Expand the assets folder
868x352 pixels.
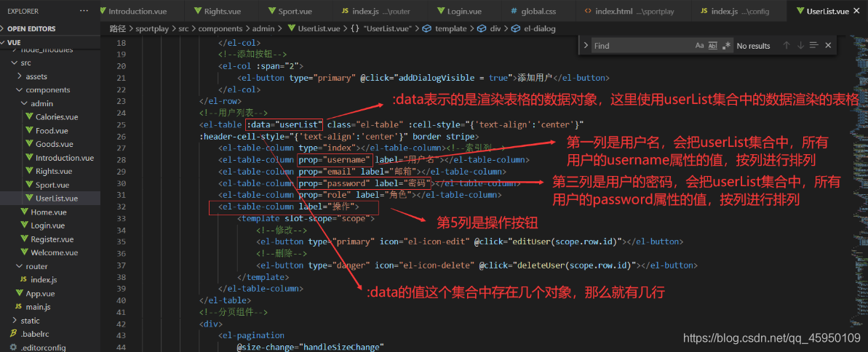pyautogui.click(x=49, y=76)
